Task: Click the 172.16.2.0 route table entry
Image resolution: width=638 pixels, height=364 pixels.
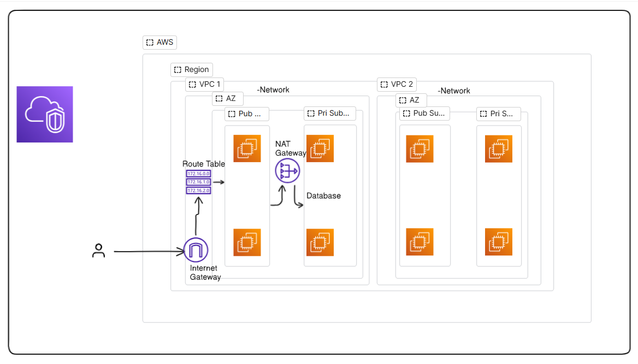Action: tap(199, 190)
